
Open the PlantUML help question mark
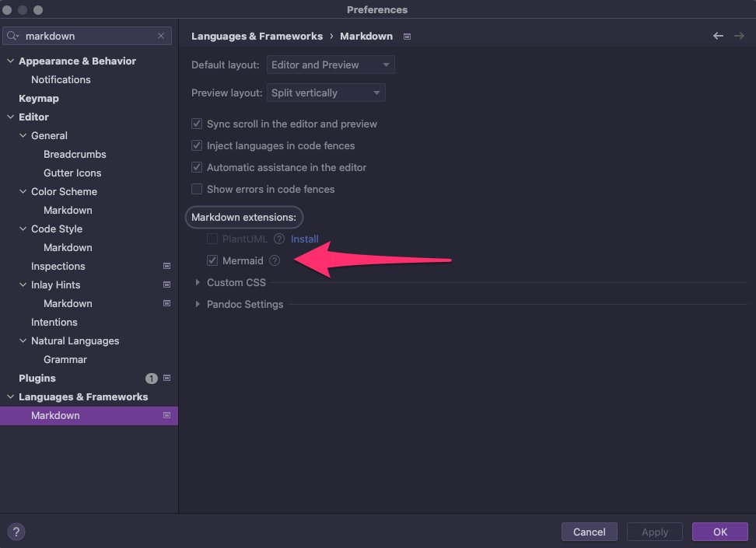[x=278, y=239]
